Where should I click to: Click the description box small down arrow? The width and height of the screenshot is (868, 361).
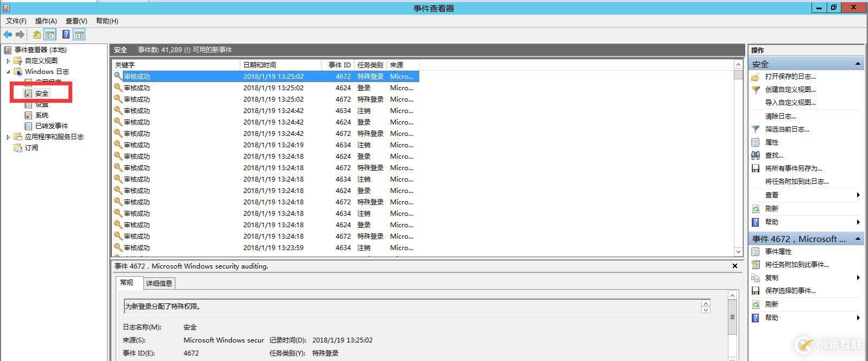(x=706, y=310)
